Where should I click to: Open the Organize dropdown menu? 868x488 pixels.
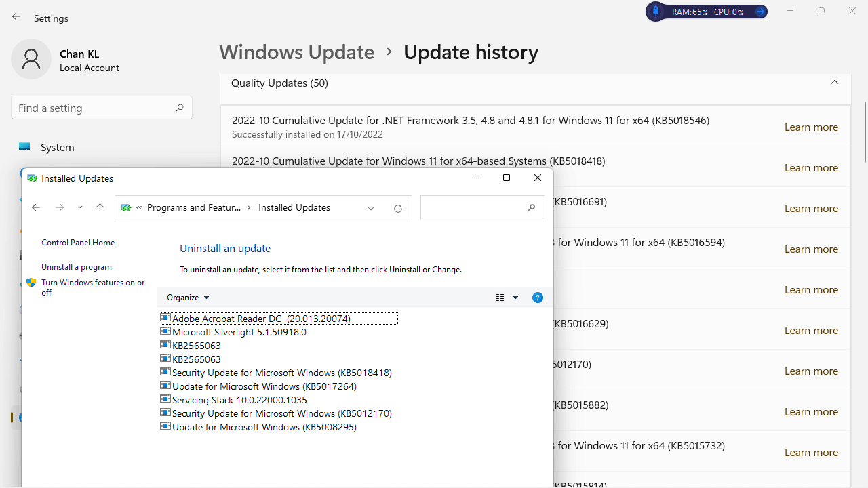coord(188,298)
